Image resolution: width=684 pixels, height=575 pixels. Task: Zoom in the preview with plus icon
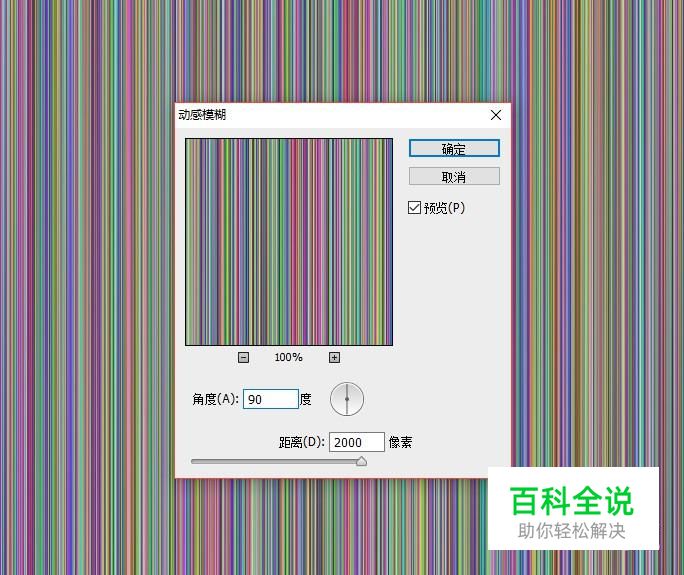pyautogui.click(x=334, y=357)
